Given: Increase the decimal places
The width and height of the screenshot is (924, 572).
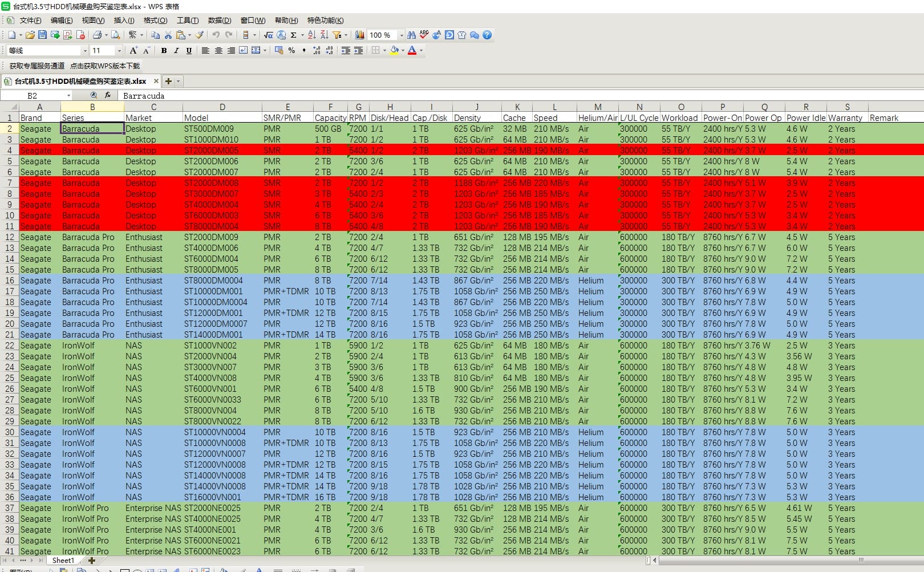Looking at the screenshot, I should point(317,50).
